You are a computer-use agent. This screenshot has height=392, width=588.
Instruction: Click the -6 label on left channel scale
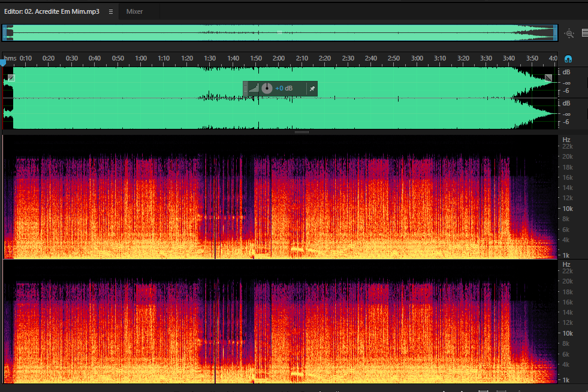(566, 91)
